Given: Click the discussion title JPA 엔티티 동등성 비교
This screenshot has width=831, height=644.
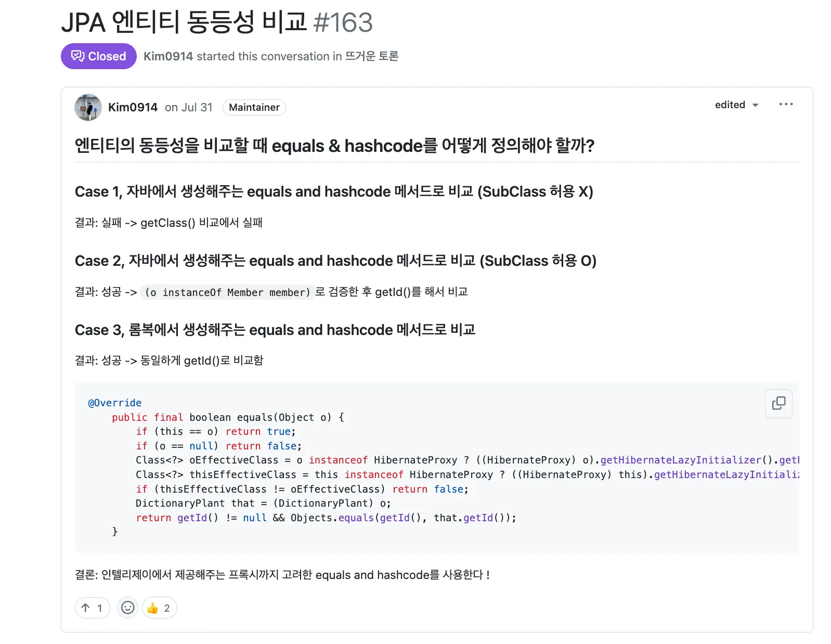Looking at the screenshot, I should coord(184,22).
